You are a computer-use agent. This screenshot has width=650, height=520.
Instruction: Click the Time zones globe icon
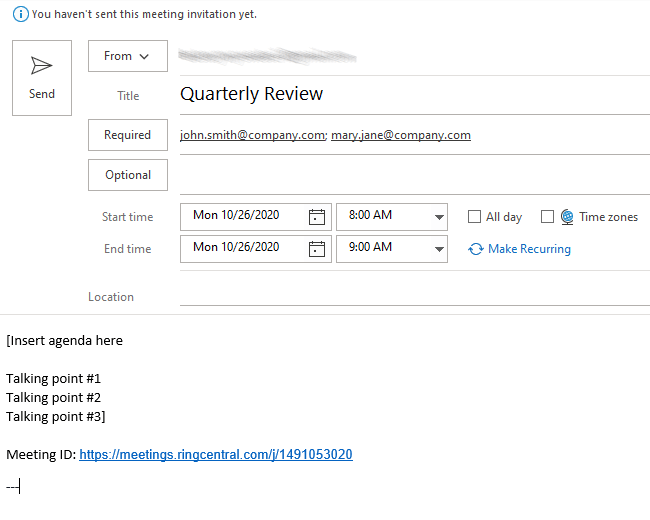(567, 217)
